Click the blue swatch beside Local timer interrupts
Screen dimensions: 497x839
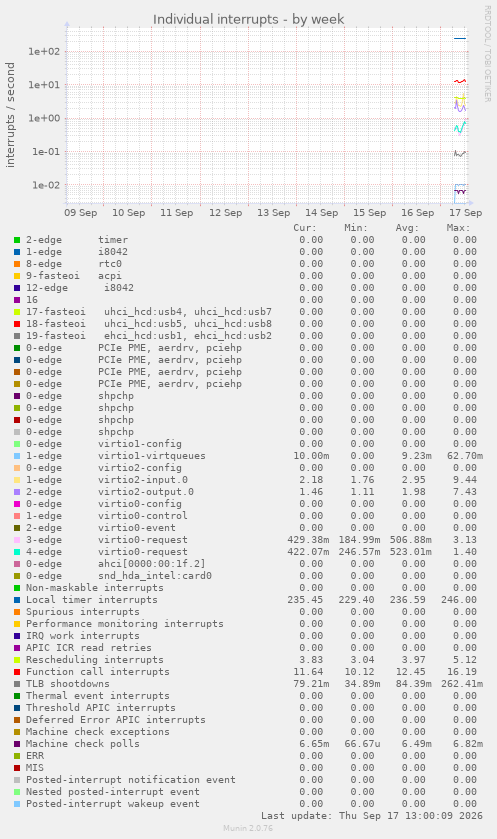click(17, 600)
